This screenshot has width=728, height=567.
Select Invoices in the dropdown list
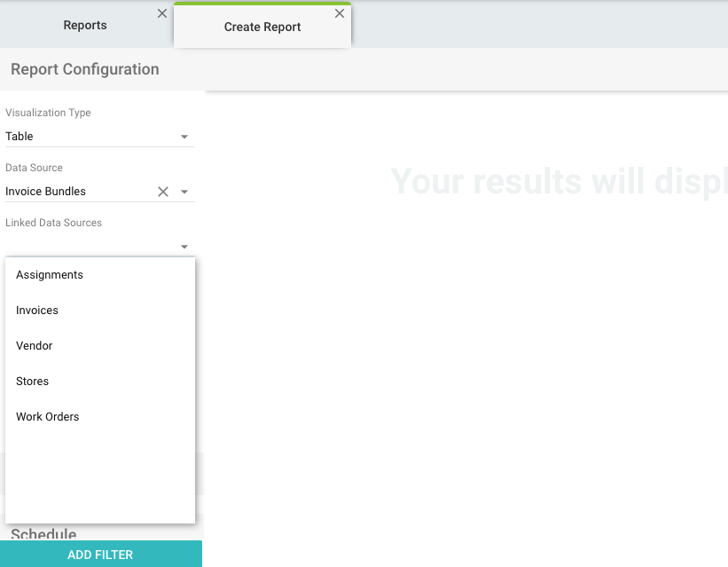[37, 311]
